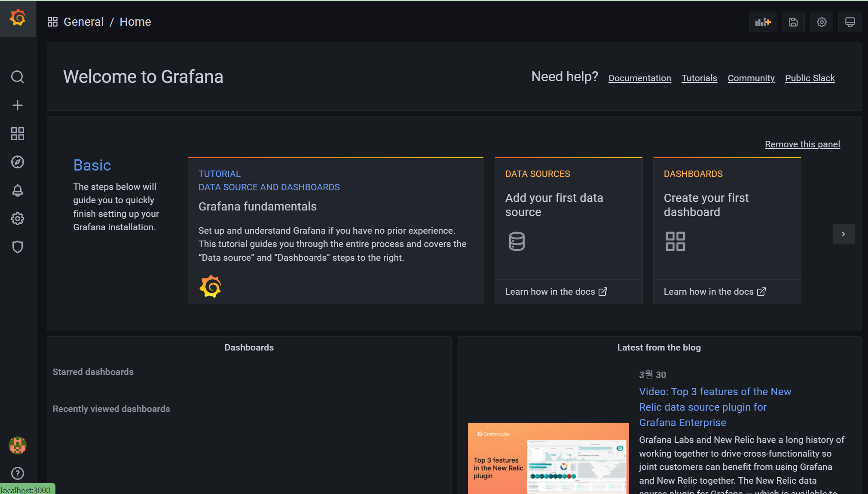Expand the next getting-started card

[x=843, y=234]
